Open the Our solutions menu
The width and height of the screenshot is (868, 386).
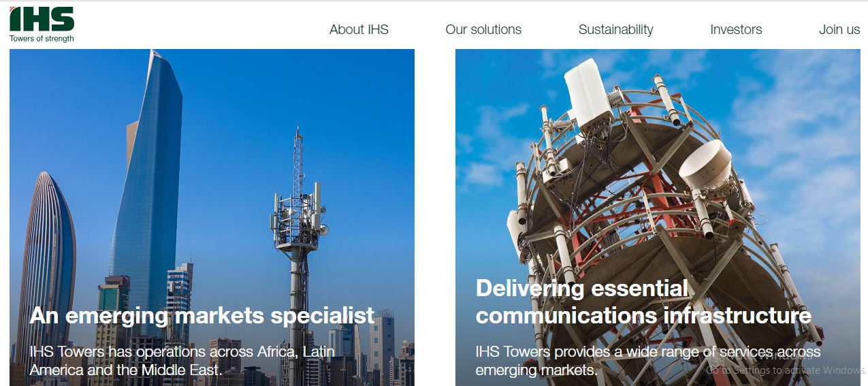point(483,29)
